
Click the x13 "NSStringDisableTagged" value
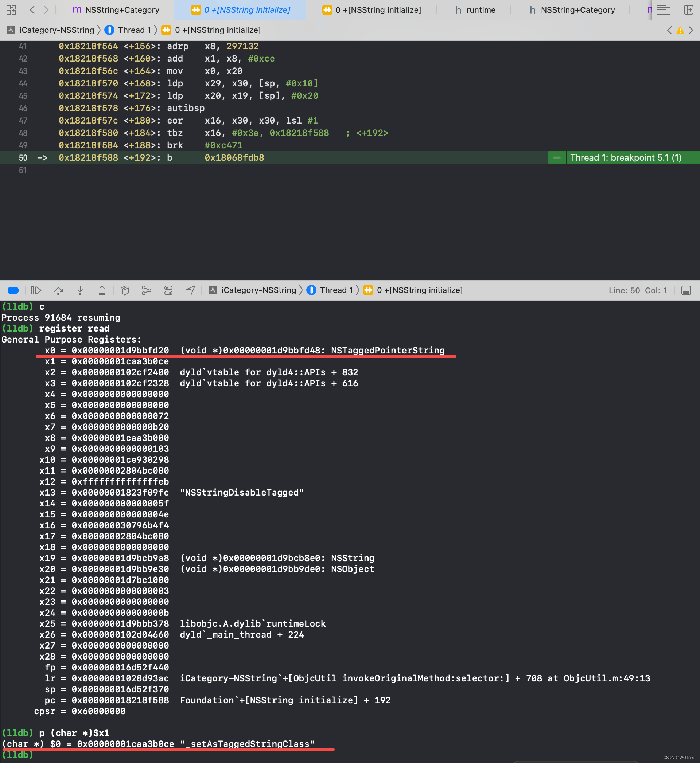242,492
